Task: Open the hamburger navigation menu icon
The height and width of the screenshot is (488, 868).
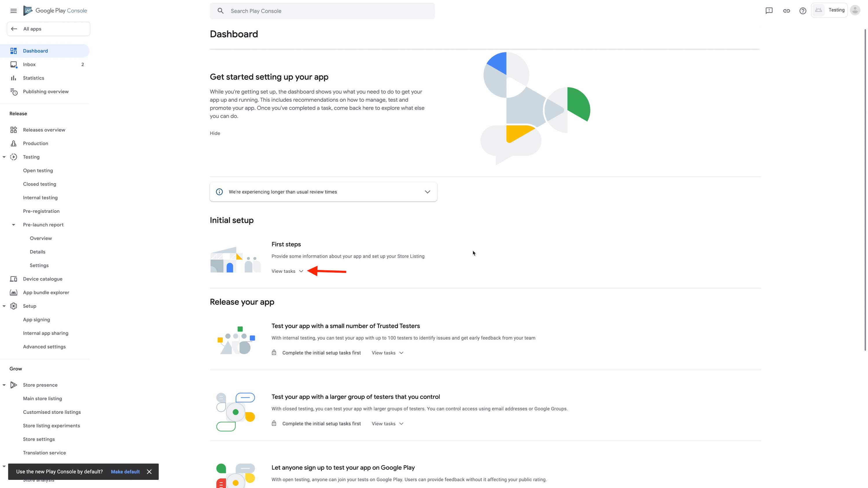Action: coord(14,11)
